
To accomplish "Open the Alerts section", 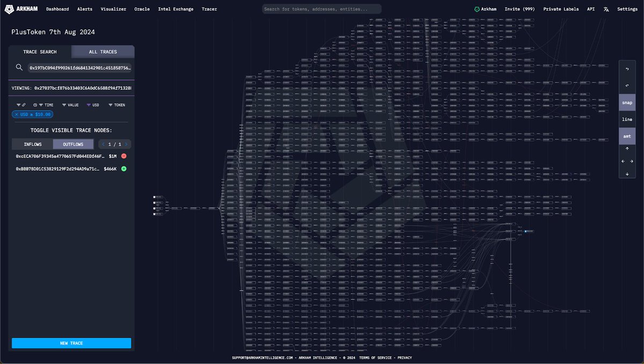I will pos(85,9).
